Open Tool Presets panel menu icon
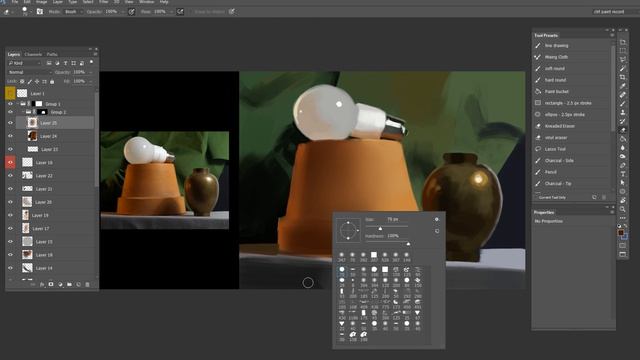 612,36
